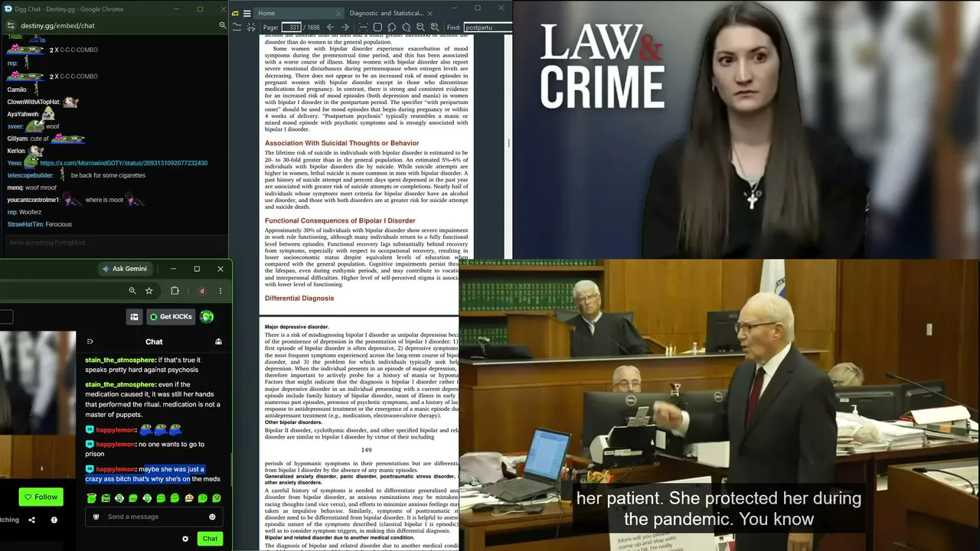
Task: Click the 'Write something' Dgg chat input
Action: pos(115,243)
